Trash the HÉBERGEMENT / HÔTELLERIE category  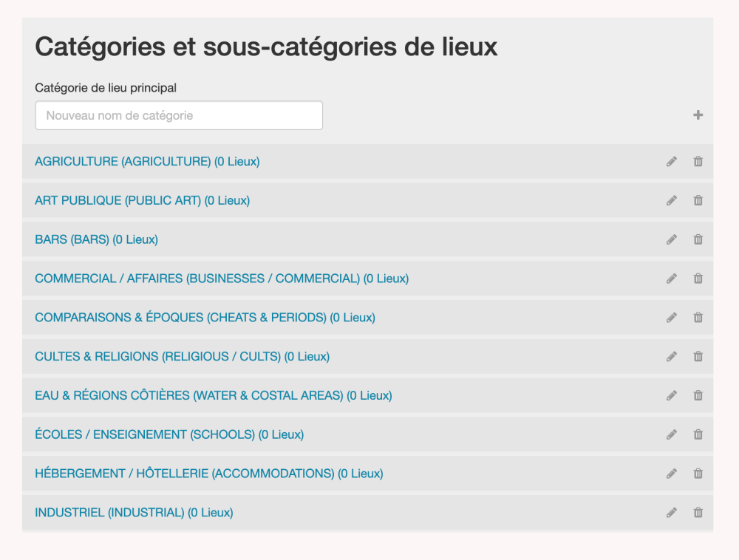pyautogui.click(x=698, y=474)
